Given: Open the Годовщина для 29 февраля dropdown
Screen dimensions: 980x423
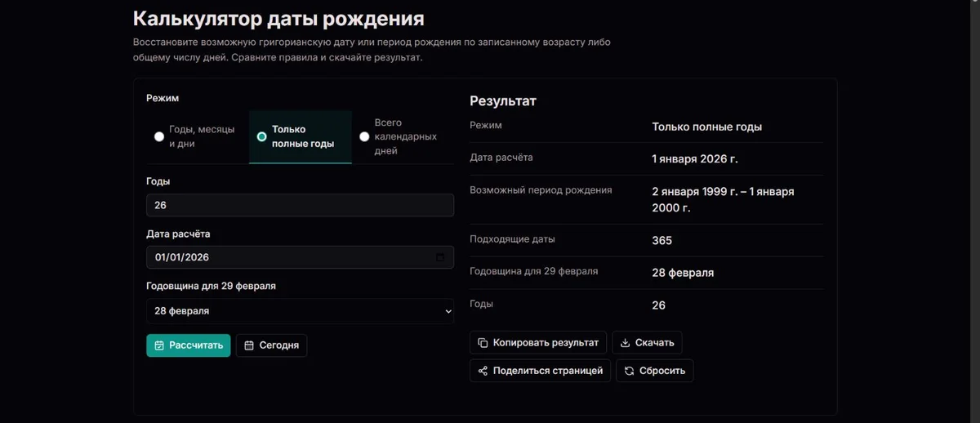Looking at the screenshot, I should [x=300, y=311].
